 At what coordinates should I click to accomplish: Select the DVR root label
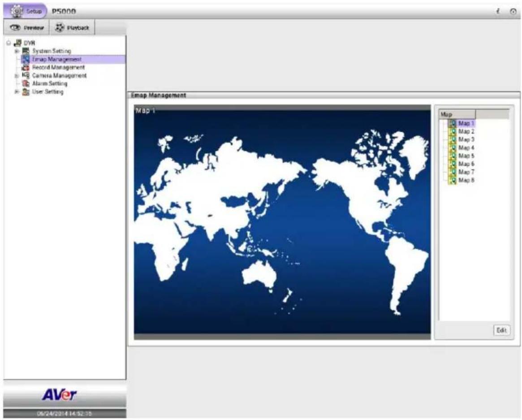[29, 43]
